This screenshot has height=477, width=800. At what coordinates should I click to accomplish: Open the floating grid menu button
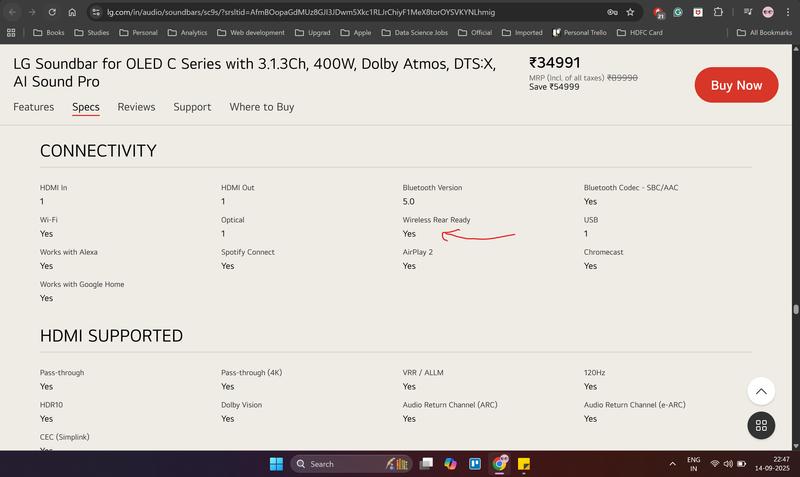pos(761,425)
